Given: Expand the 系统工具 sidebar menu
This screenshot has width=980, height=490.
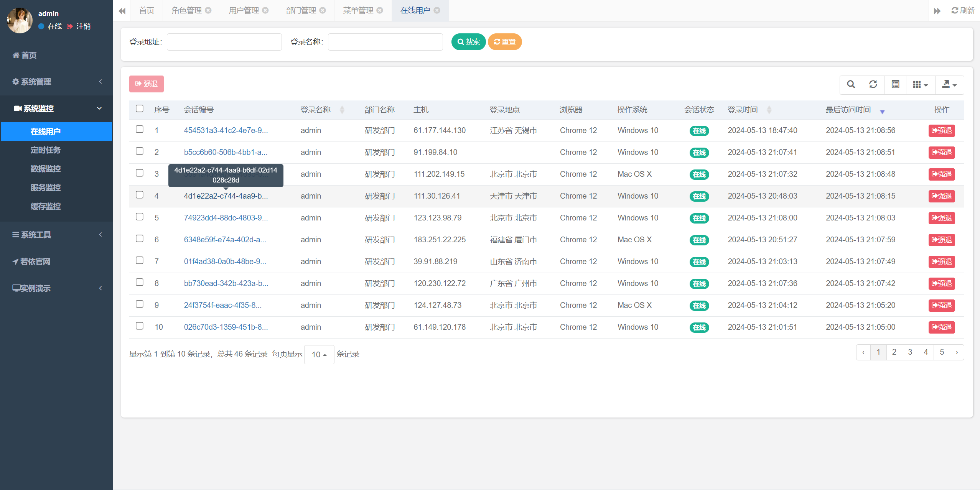Looking at the screenshot, I should 56,235.
